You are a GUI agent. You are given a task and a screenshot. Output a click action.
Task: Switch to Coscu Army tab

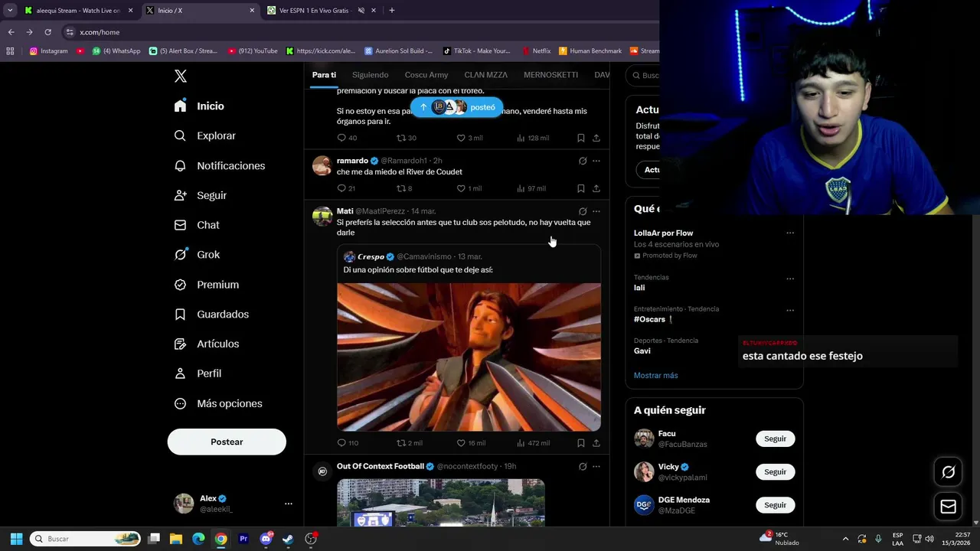click(x=426, y=75)
